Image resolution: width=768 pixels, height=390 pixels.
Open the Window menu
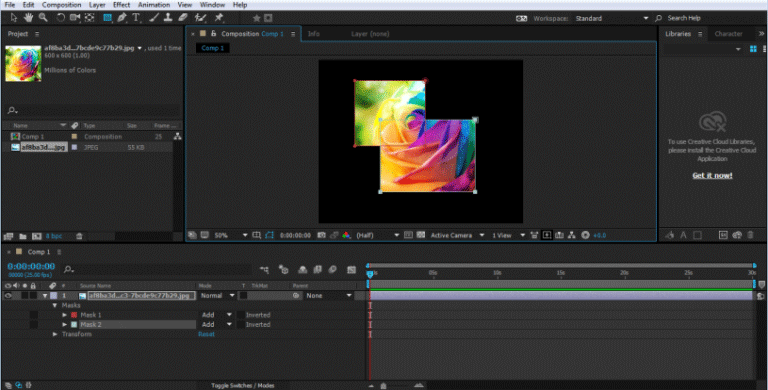tap(213, 4)
